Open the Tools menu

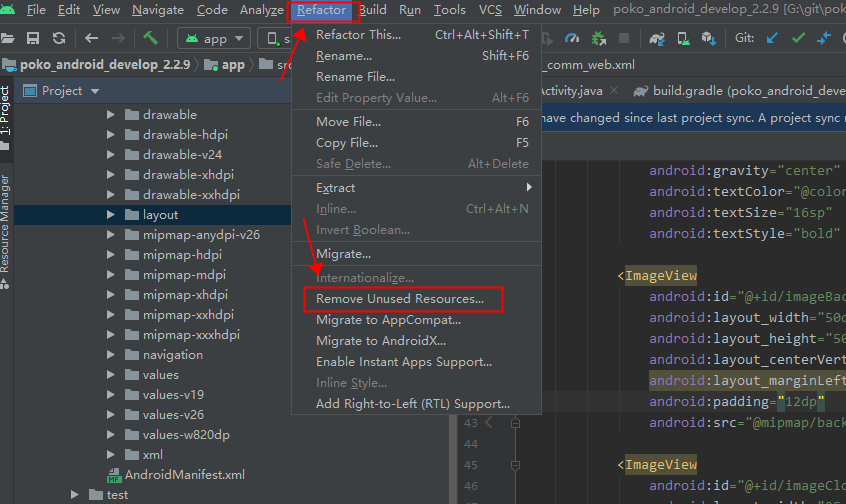coord(449,10)
